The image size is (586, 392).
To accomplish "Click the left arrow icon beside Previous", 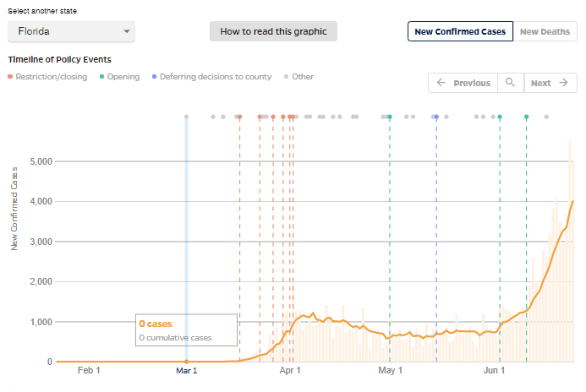I will pyautogui.click(x=441, y=83).
